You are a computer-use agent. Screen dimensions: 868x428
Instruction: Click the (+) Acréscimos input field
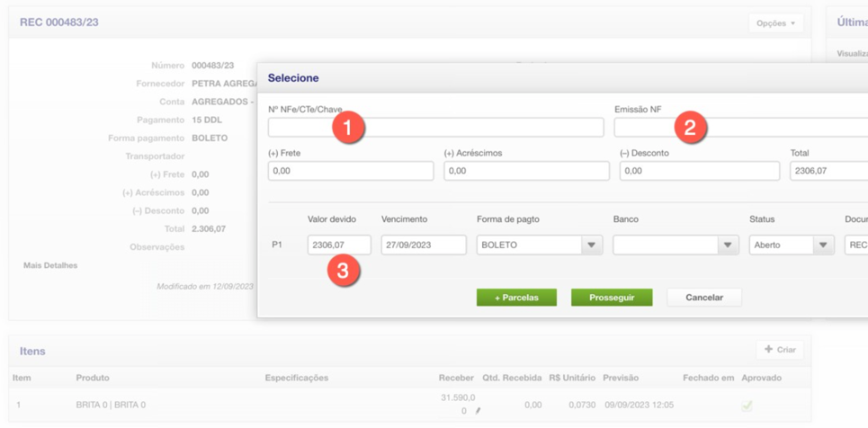pyautogui.click(x=526, y=171)
